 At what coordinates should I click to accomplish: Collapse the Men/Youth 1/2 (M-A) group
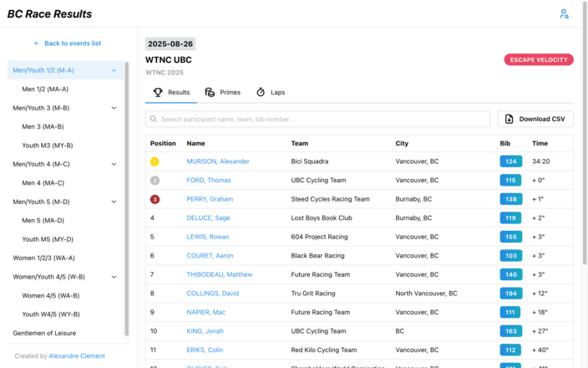114,70
